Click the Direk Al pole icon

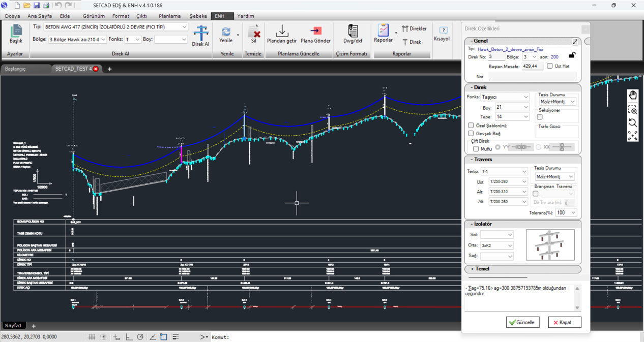click(x=201, y=33)
